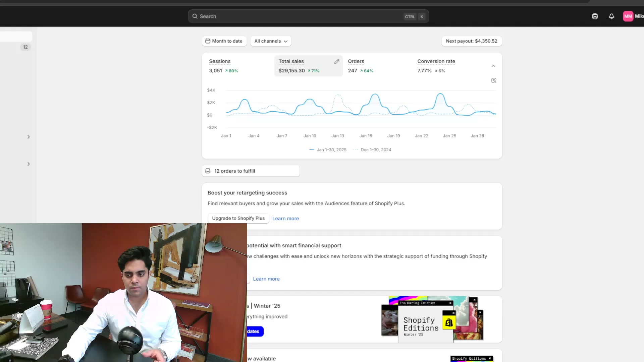Click the calendar icon on Month to date
The width and height of the screenshot is (644, 362).
click(x=208, y=41)
